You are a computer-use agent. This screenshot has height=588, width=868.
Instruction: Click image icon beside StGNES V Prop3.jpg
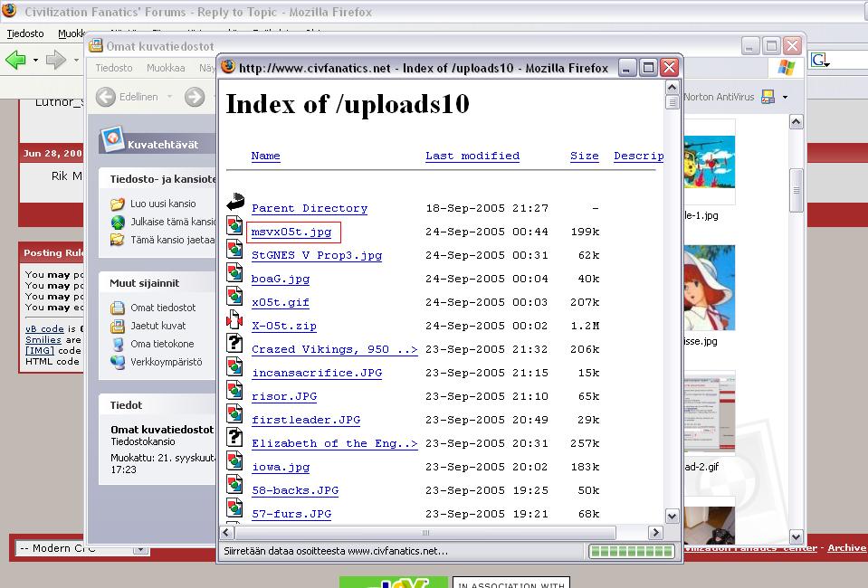tap(234, 249)
